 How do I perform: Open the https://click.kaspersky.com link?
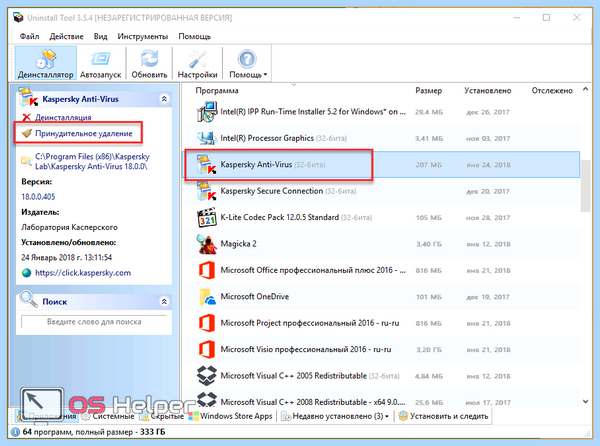pos(83,273)
